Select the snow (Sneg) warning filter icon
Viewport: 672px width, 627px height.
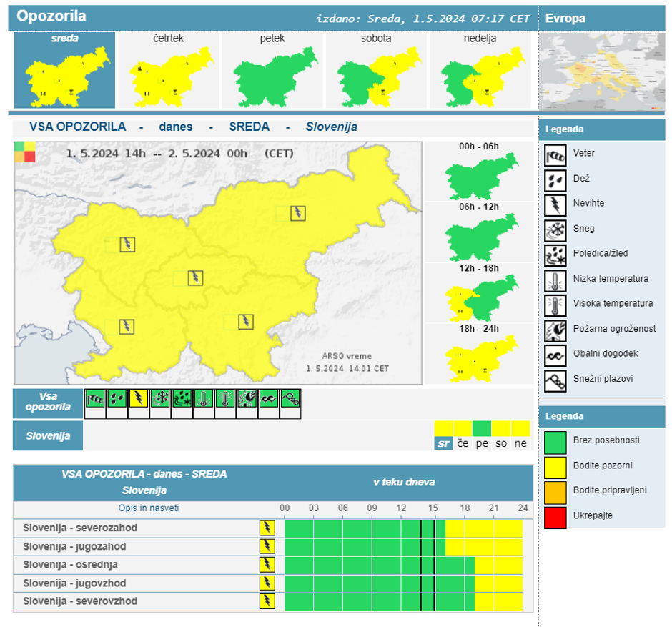coord(160,399)
